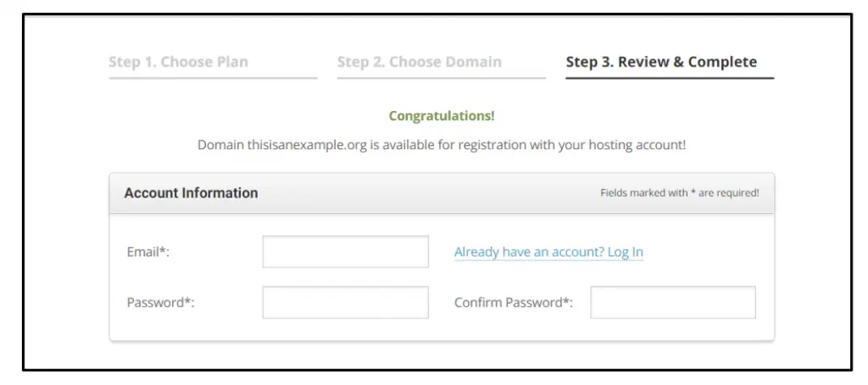Image resolution: width=868 pixels, height=385 pixels.
Task: Click the required fields asterisk note
Action: (679, 193)
